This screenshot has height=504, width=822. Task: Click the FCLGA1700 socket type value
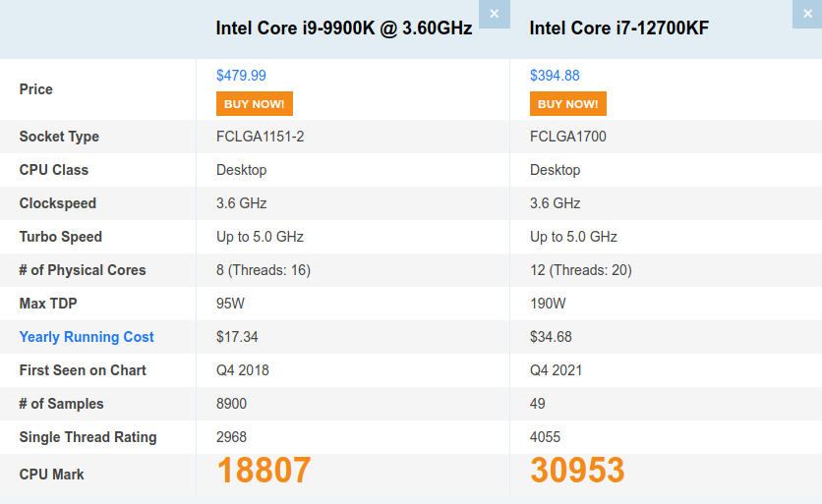pos(568,137)
